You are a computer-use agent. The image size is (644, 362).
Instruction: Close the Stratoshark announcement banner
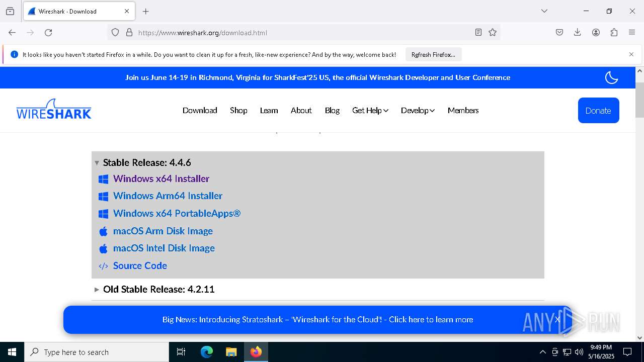(x=557, y=319)
